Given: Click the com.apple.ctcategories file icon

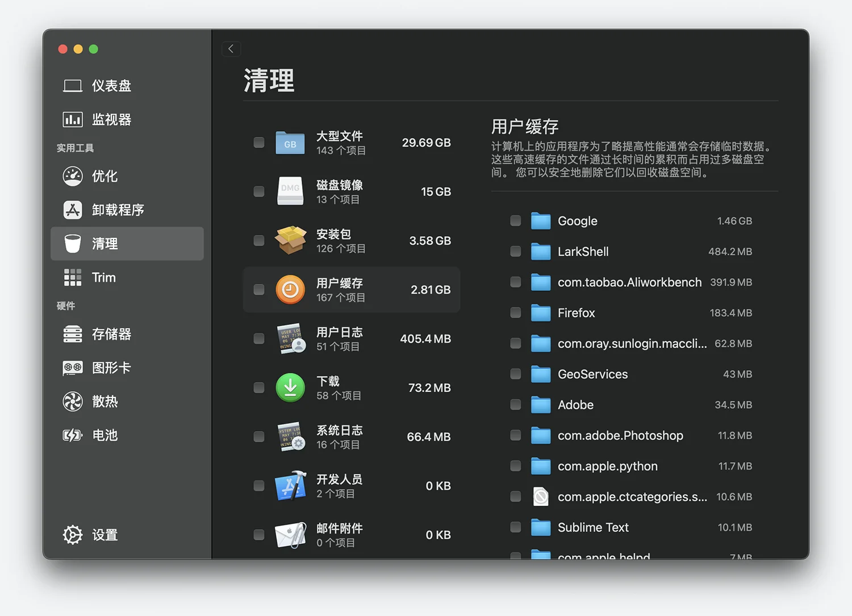Looking at the screenshot, I should 541,497.
